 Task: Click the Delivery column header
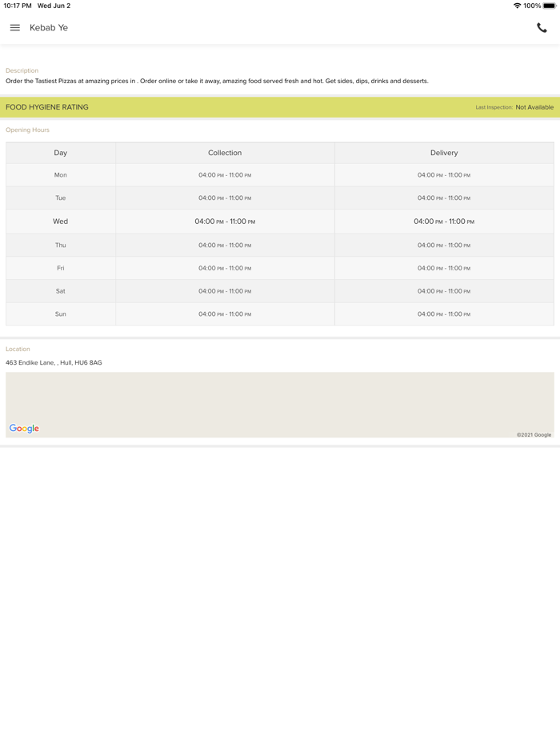tap(444, 153)
